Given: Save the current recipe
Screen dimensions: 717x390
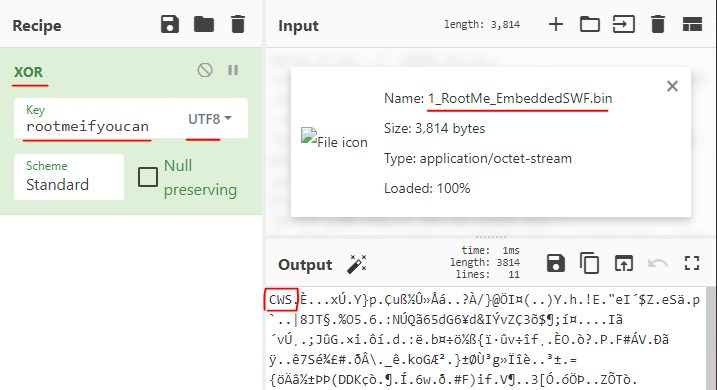Looking at the screenshot, I should (170, 24).
